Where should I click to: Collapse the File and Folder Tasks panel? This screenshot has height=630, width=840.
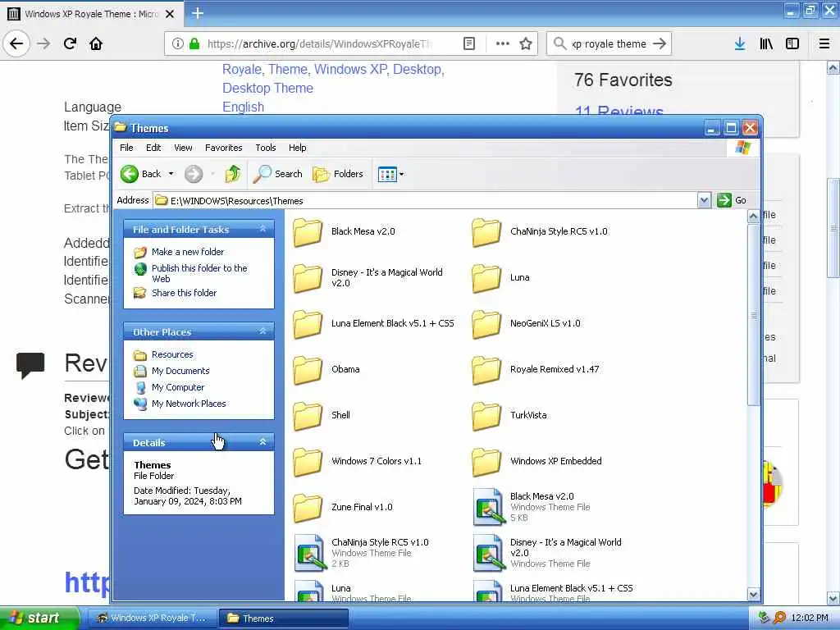(262, 229)
